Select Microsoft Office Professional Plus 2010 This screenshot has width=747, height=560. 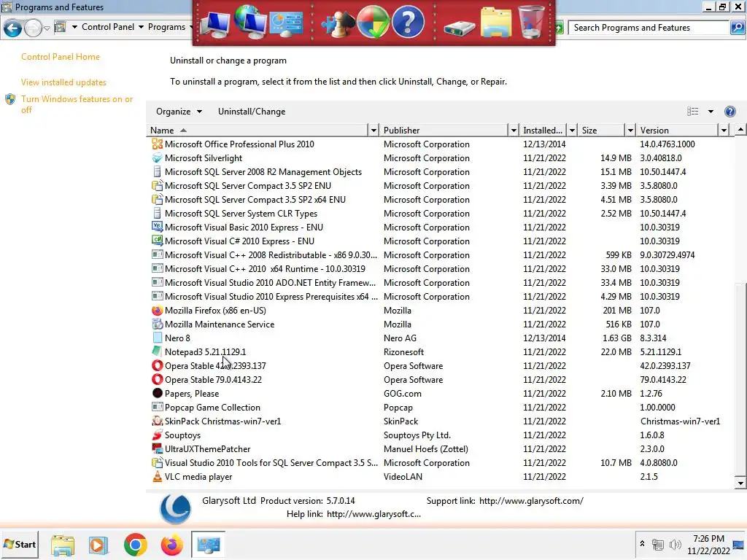coord(438,144)
